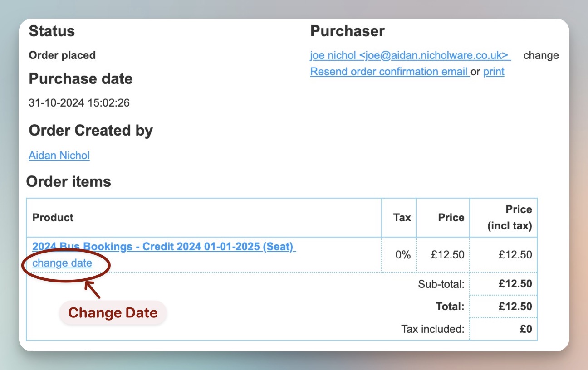
Task: Resend the order confirmation email
Action: coord(390,72)
